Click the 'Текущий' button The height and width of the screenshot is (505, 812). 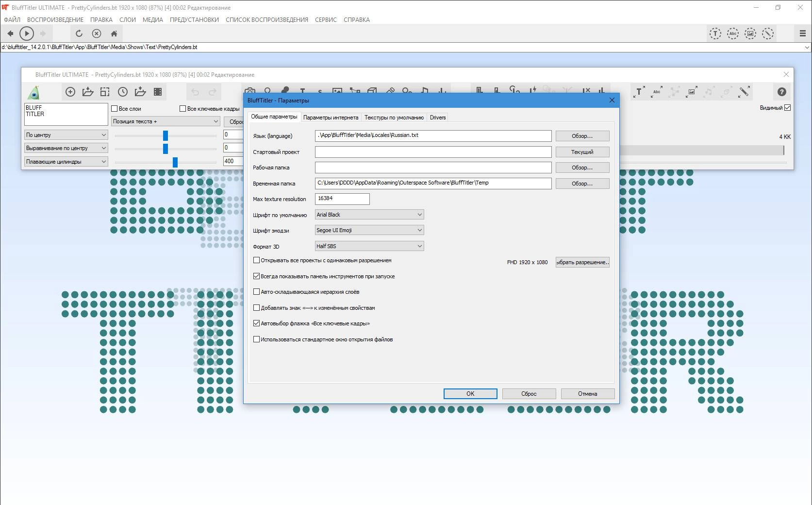coord(582,152)
